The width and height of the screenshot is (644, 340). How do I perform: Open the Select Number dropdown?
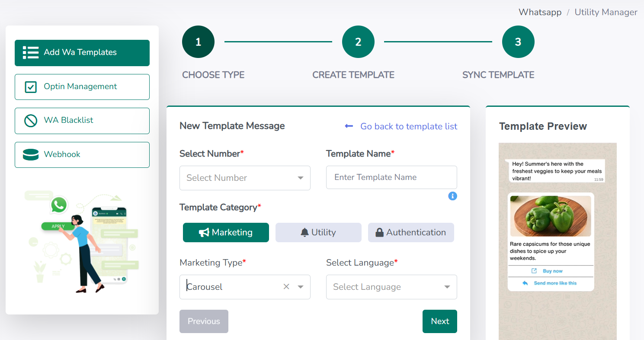click(245, 178)
